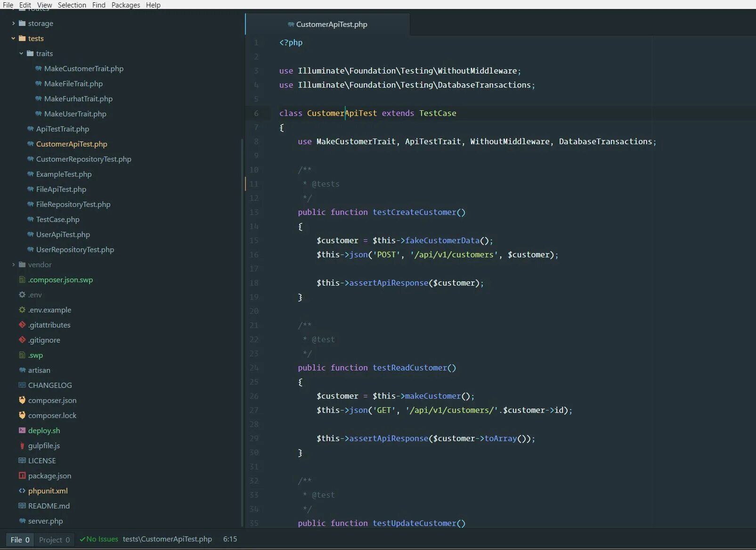Click PHP icon next to MakeUserTrait.php

point(39,114)
